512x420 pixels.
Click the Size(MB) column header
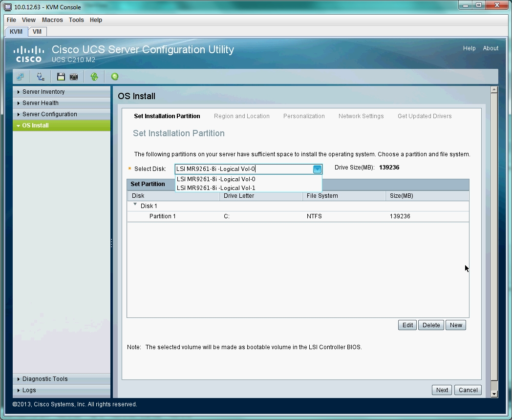tap(427, 196)
